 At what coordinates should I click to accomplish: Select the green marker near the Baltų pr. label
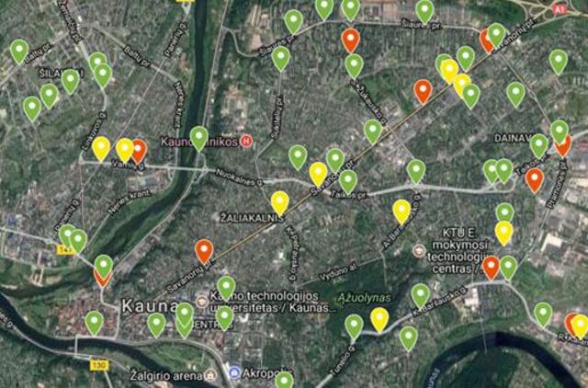coord(19,51)
